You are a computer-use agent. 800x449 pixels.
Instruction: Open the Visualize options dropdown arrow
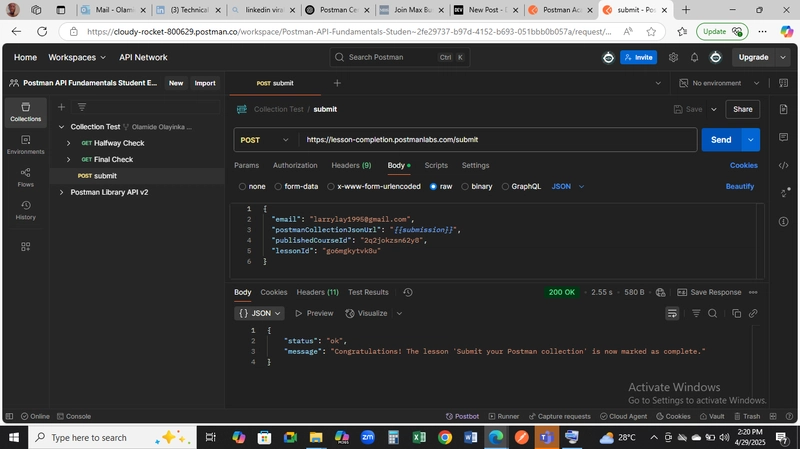click(399, 313)
